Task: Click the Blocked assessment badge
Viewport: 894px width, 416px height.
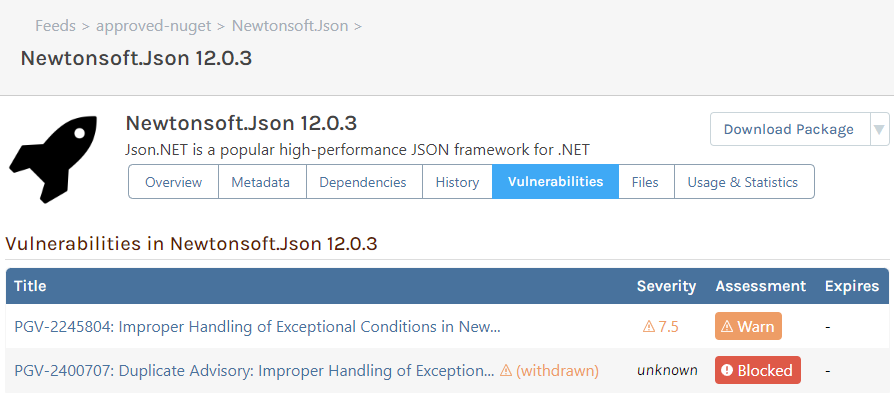Action: click(x=757, y=370)
